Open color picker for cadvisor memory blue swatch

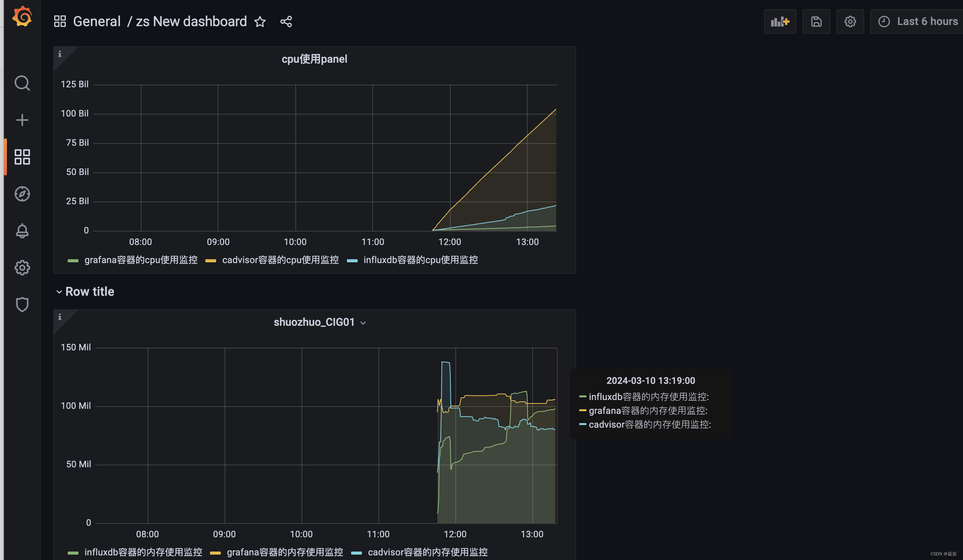357,553
